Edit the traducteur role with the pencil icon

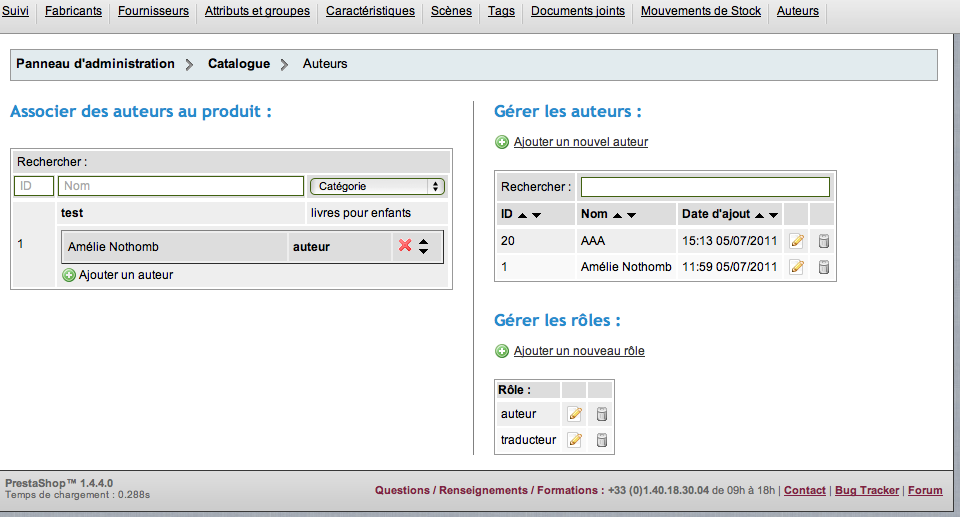574,440
